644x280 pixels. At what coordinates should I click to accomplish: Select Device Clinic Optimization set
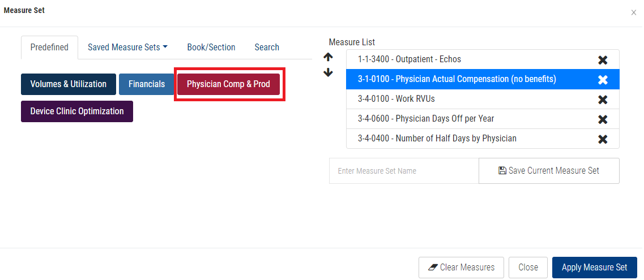77,111
